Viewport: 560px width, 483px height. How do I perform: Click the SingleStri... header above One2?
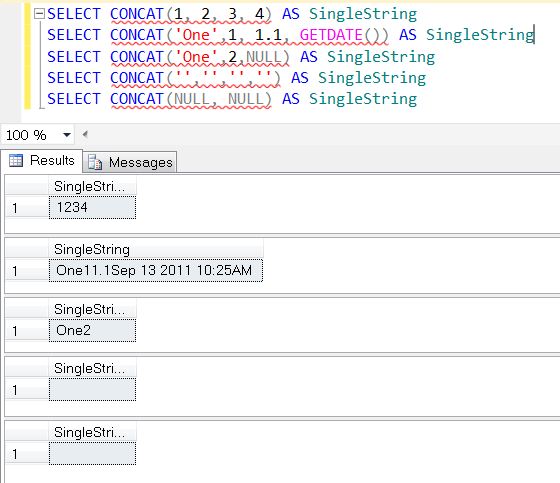[92, 309]
